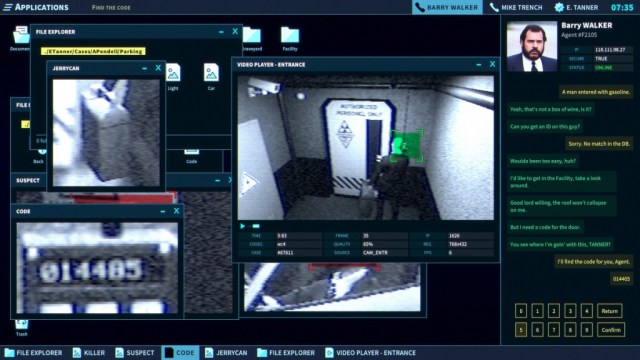Open the Car image file
The image size is (640, 360).
tap(211, 77)
